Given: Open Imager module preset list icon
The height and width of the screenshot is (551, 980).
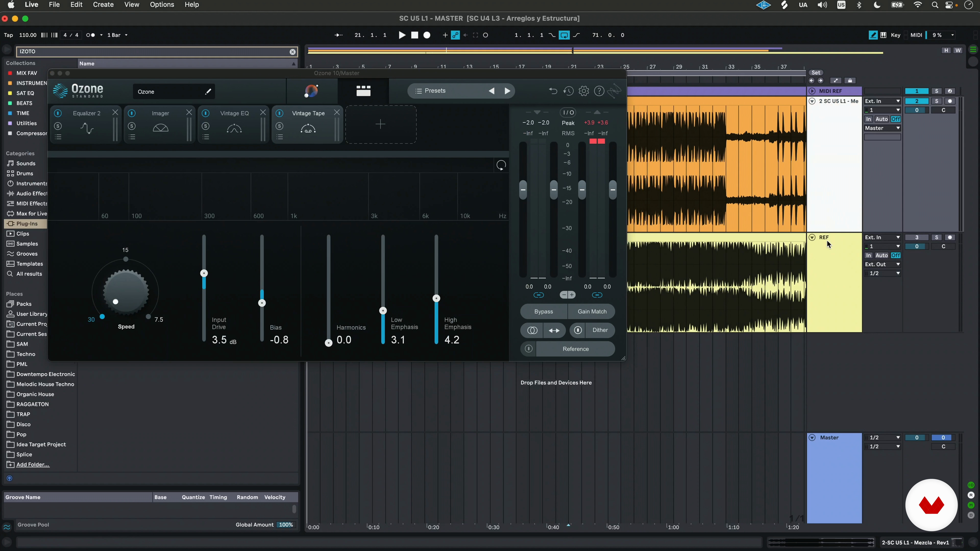Looking at the screenshot, I should point(132,137).
